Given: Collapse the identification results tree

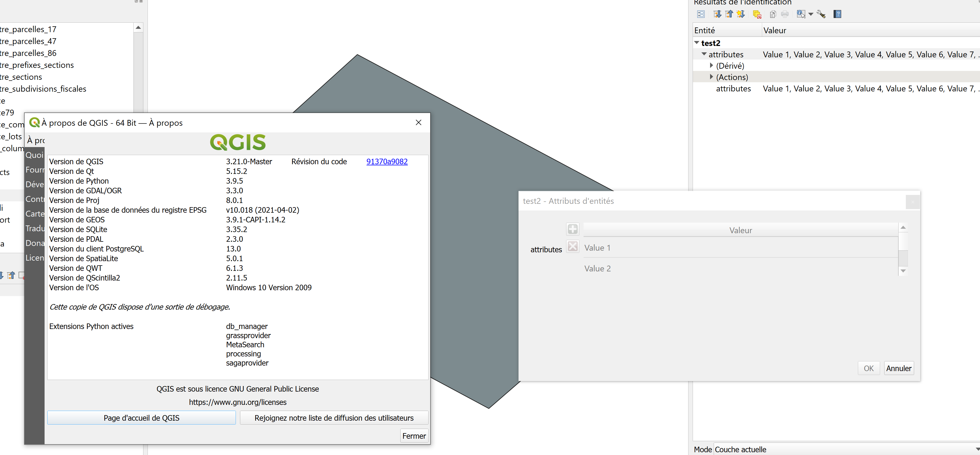Looking at the screenshot, I should 729,14.
